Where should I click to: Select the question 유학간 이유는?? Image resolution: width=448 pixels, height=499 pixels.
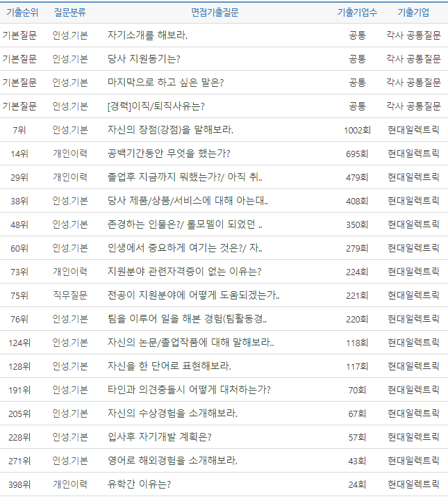(x=140, y=484)
